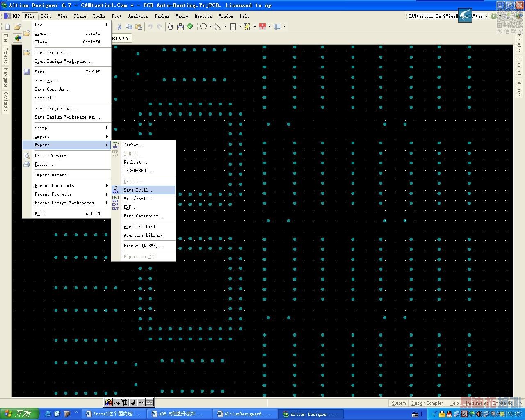Click the paste clipboard toolbar icon
The height and width of the screenshot is (420, 525).
click(139, 27)
